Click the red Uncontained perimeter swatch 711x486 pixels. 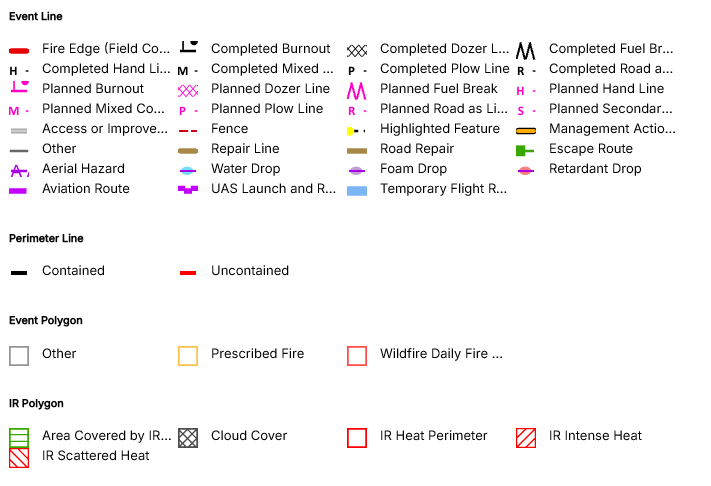click(x=188, y=272)
